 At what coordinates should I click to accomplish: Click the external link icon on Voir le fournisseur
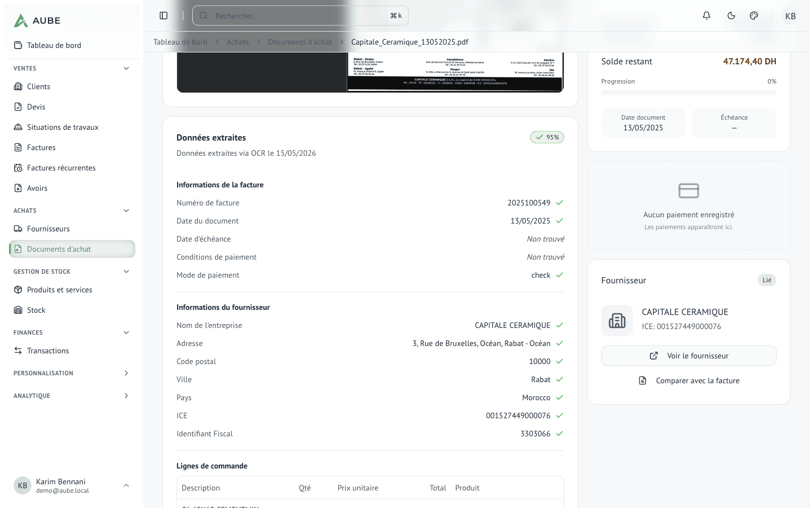click(654, 356)
